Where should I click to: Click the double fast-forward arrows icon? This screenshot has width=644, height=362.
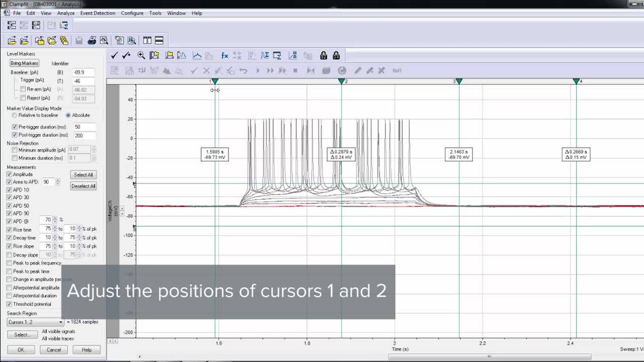tap(271, 70)
